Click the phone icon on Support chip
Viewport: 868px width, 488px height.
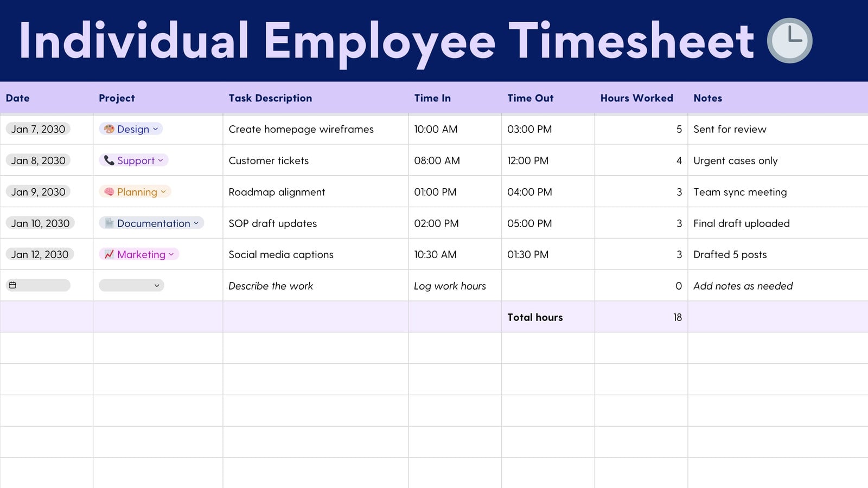(109, 160)
